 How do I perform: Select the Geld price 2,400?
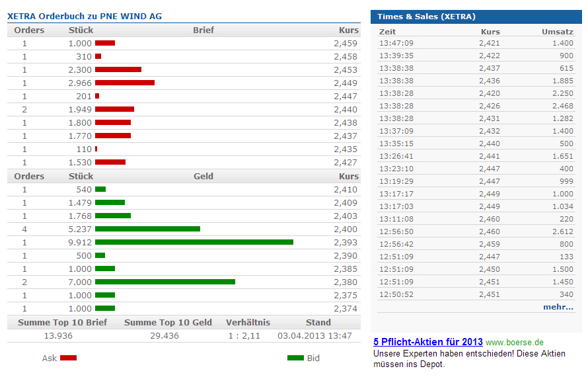(x=346, y=230)
